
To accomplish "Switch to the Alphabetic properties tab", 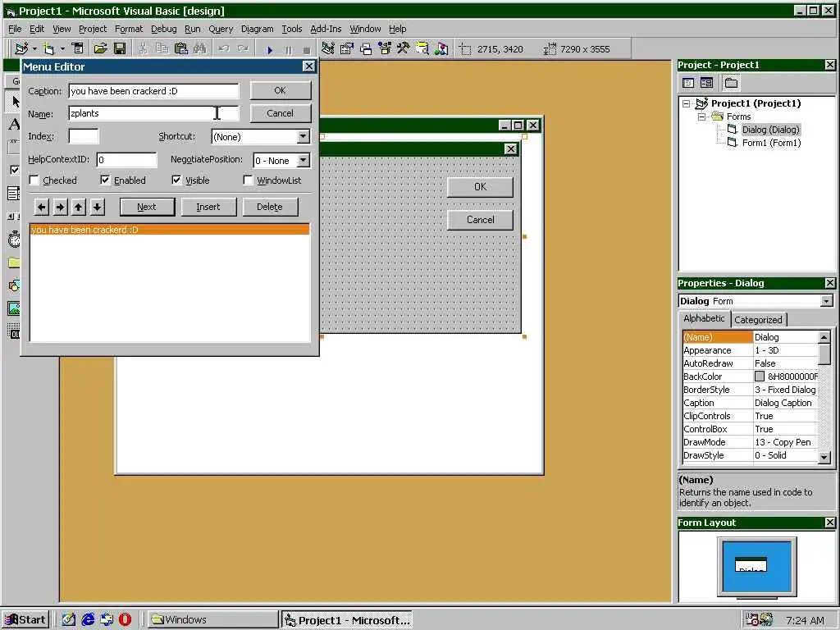I will [704, 318].
